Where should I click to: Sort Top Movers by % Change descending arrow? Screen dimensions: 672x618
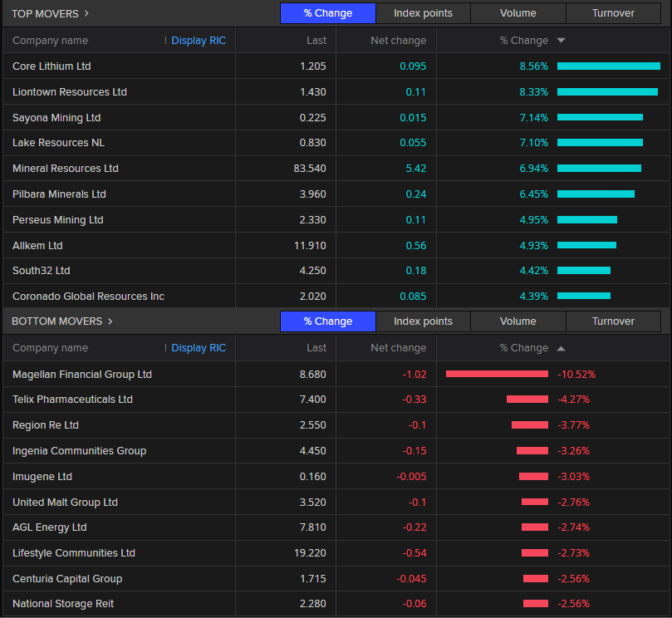pyautogui.click(x=561, y=40)
